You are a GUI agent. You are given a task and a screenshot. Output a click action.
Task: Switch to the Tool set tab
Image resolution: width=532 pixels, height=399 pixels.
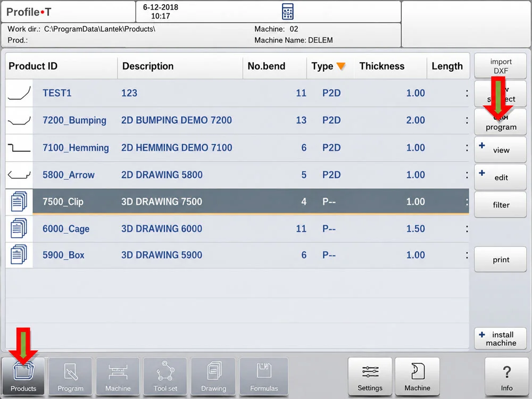coord(165,376)
